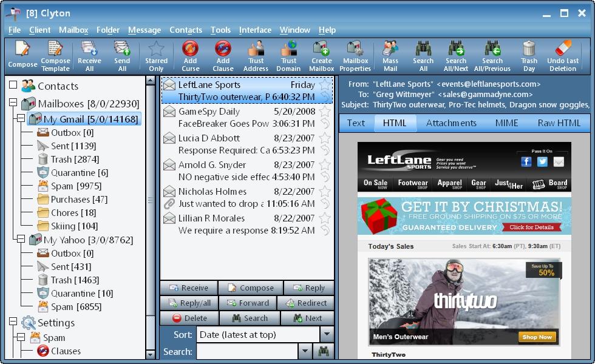Click the Search All binoculars icon

coord(423,49)
